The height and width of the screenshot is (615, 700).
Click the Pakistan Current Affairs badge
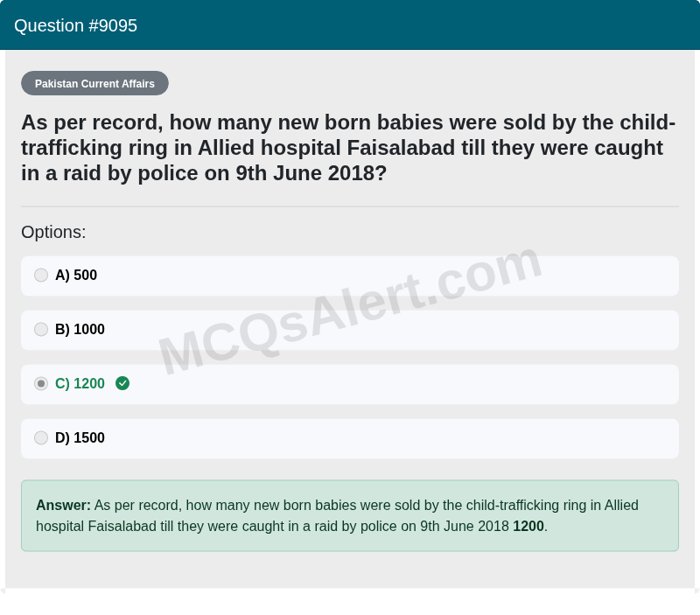pyautogui.click(x=94, y=83)
